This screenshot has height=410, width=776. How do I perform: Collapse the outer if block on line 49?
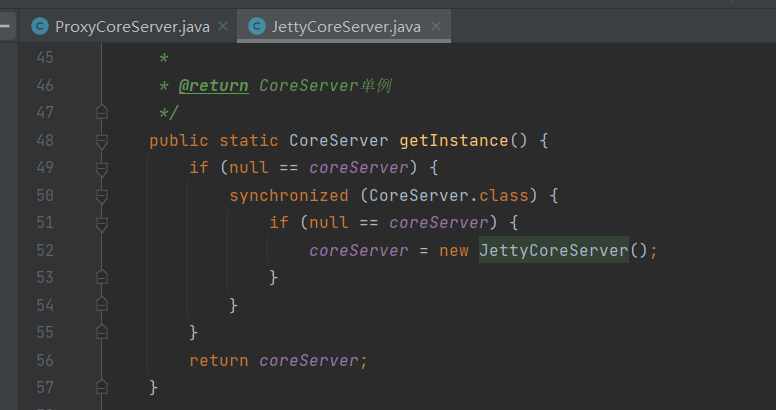pyautogui.click(x=101, y=168)
